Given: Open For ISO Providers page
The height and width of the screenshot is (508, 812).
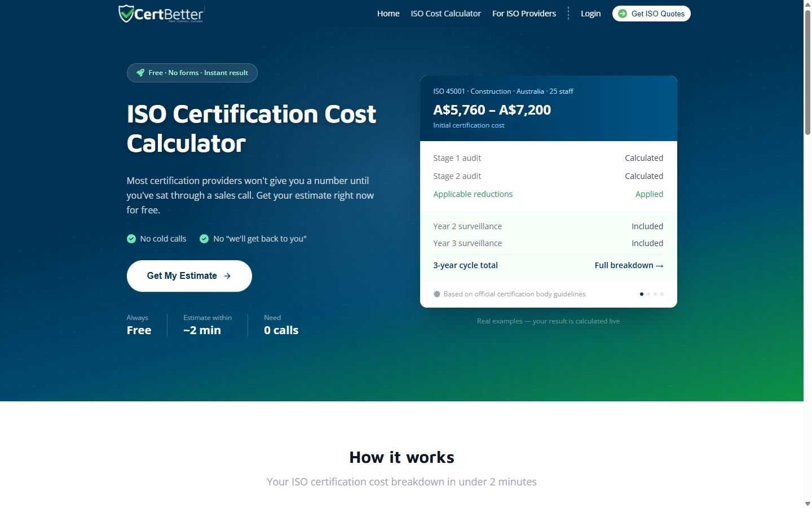Looking at the screenshot, I should (524, 14).
